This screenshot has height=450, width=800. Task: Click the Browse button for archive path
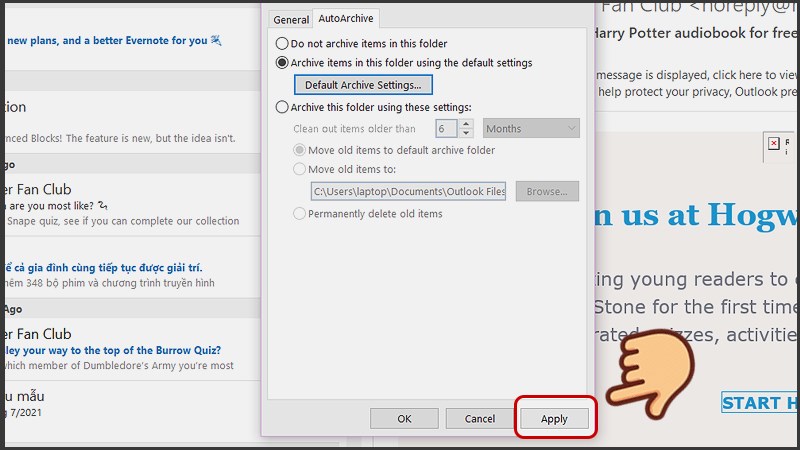point(547,191)
